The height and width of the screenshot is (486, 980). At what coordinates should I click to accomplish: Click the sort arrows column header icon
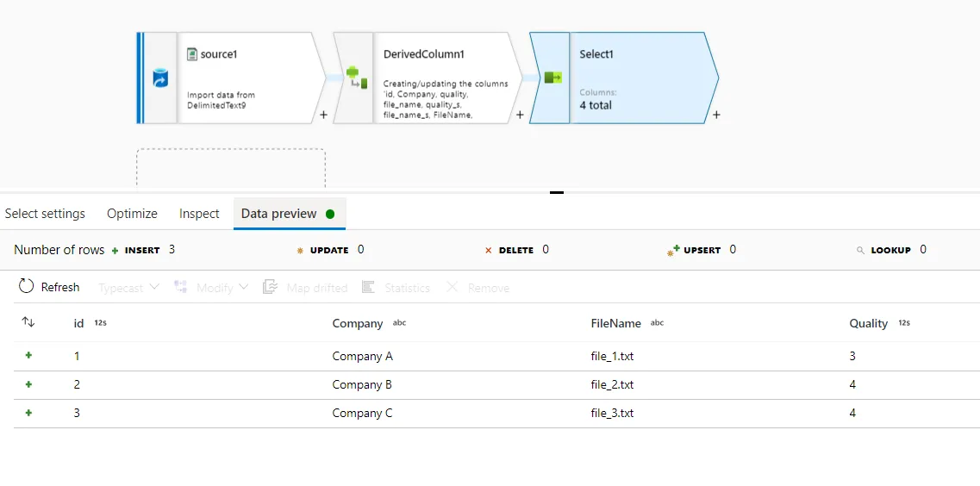tap(28, 322)
